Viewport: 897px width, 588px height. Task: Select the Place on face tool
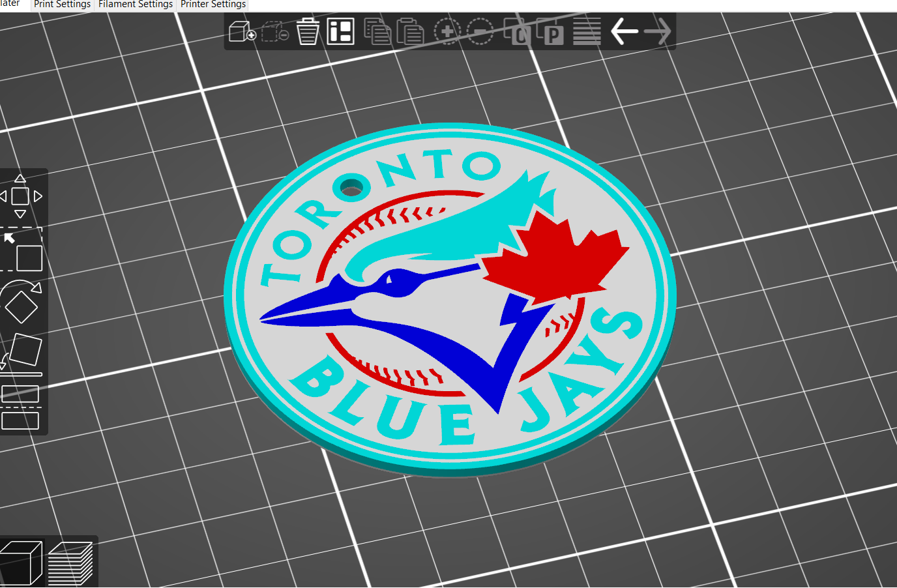(x=22, y=354)
